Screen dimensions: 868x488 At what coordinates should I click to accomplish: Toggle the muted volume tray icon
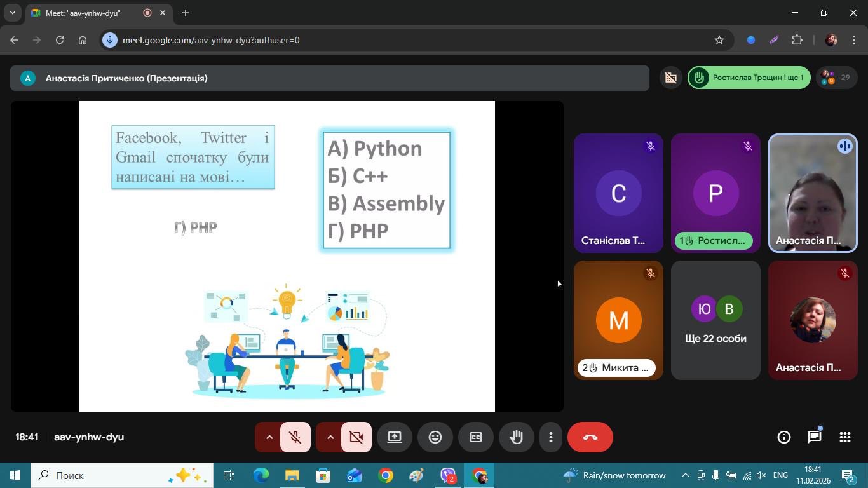[761, 475]
